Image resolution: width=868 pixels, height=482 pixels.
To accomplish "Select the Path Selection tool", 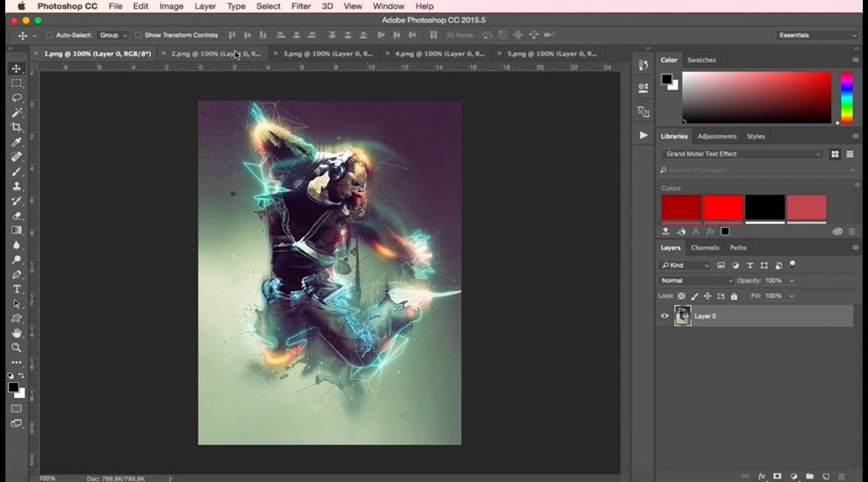I will click(x=17, y=304).
